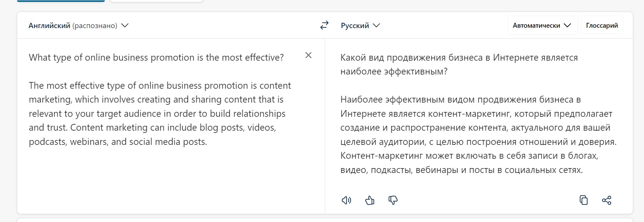Open the source language dropdown showing Английский

pyautogui.click(x=78, y=25)
